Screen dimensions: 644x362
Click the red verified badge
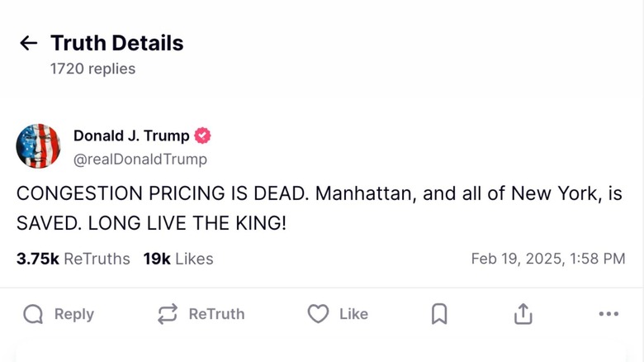pos(202,136)
